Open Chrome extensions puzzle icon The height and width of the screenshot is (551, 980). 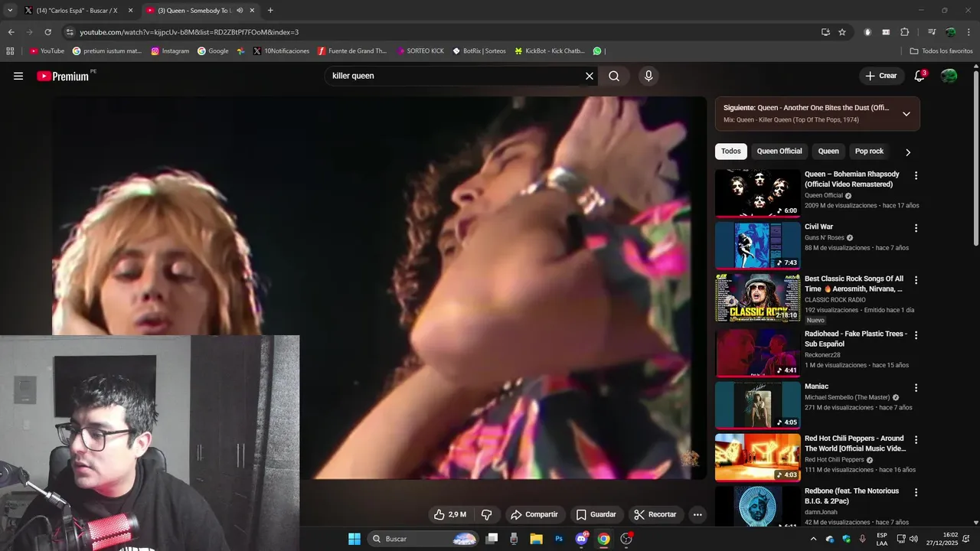[x=904, y=32]
